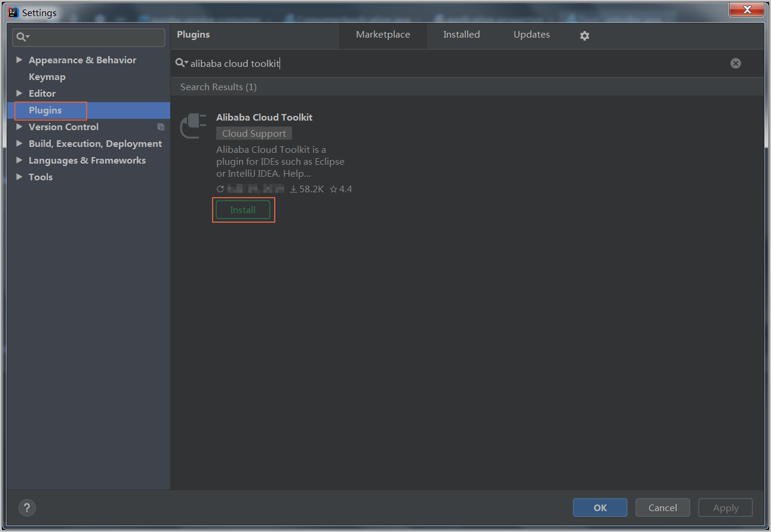Open the plugins gear settings menu
This screenshot has height=532, width=771.
585,36
